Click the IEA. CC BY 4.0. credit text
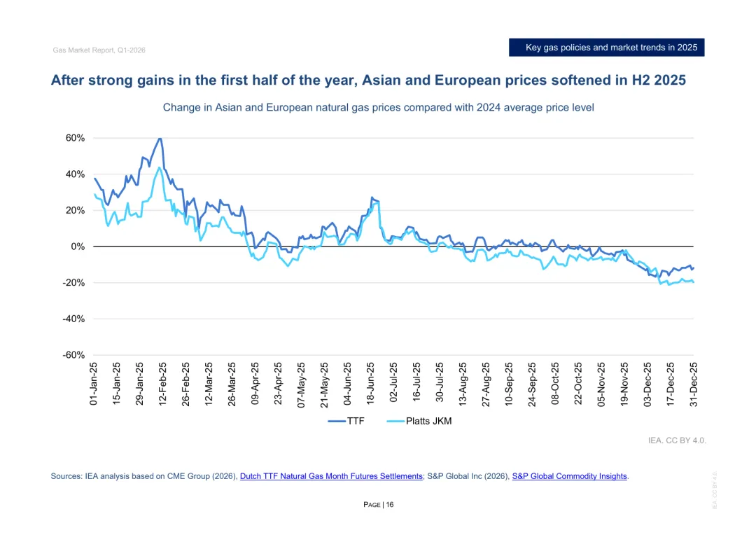756x535 pixels. [677, 440]
